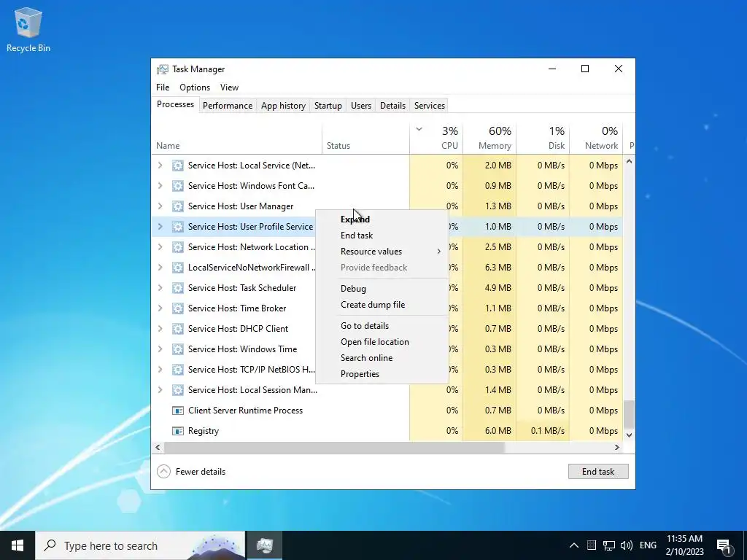Click the ENG language indicator
Image resolution: width=747 pixels, height=560 pixels.
click(x=648, y=545)
